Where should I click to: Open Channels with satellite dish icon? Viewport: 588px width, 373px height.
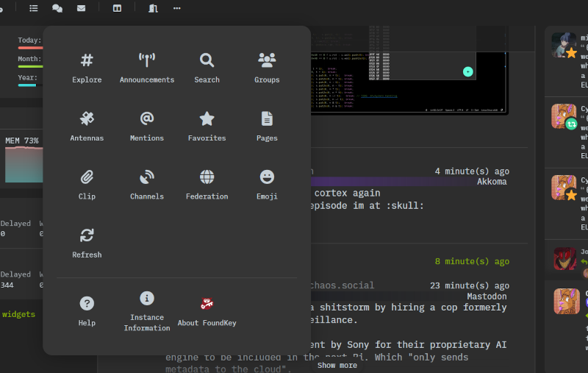pos(146,185)
